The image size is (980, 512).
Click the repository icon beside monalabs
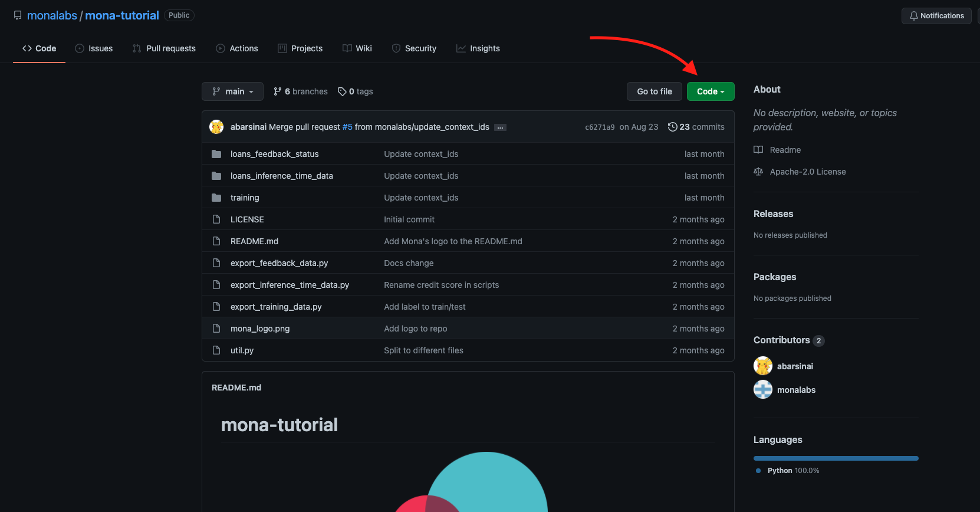coord(18,15)
